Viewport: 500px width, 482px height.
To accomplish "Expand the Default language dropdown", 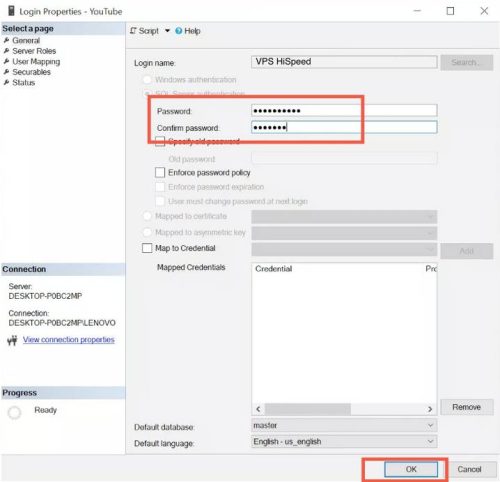I will (x=344, y=442).
